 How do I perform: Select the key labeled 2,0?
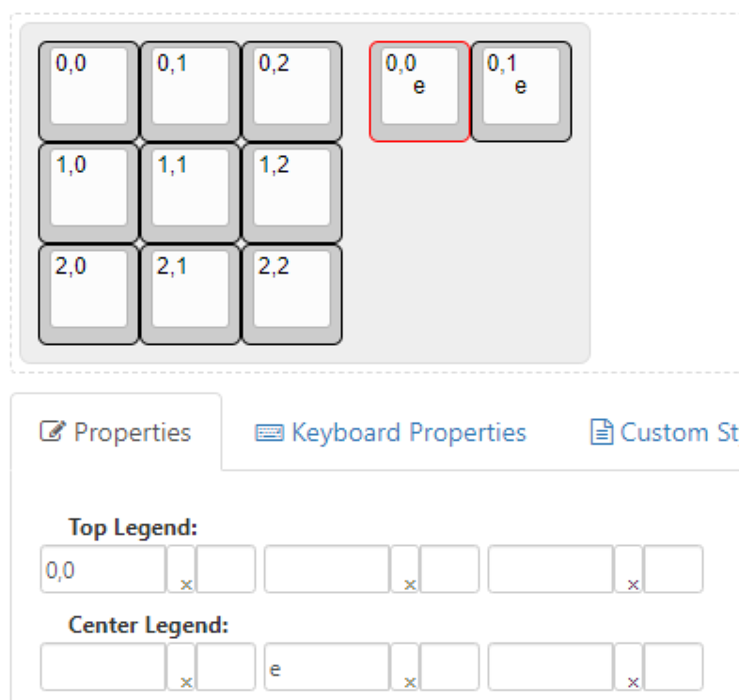(88, 294)
